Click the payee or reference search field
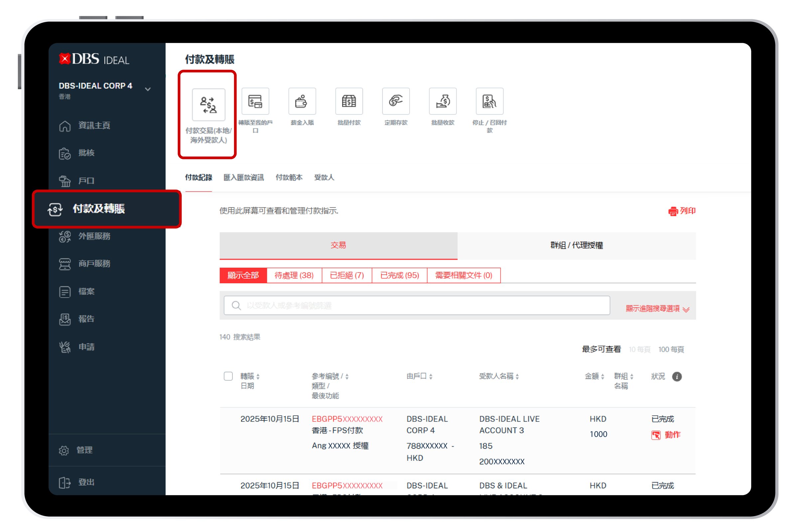 pos(417,306)
